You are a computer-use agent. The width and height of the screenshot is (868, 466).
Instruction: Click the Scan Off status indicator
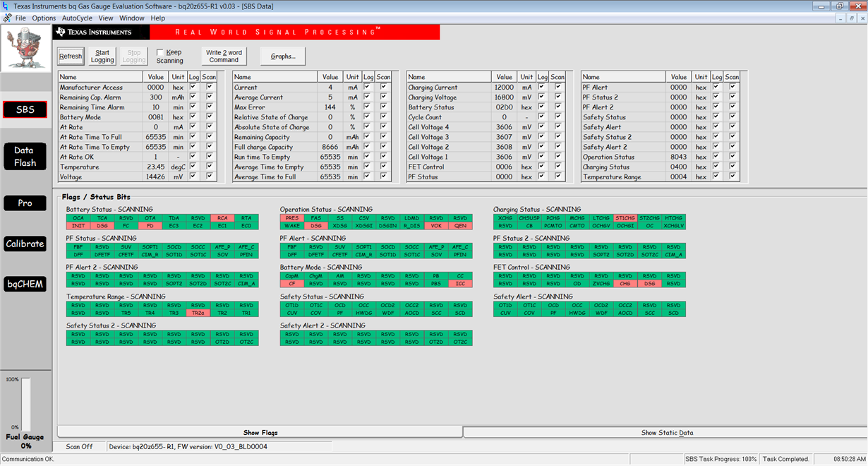[x=79, y=446]
